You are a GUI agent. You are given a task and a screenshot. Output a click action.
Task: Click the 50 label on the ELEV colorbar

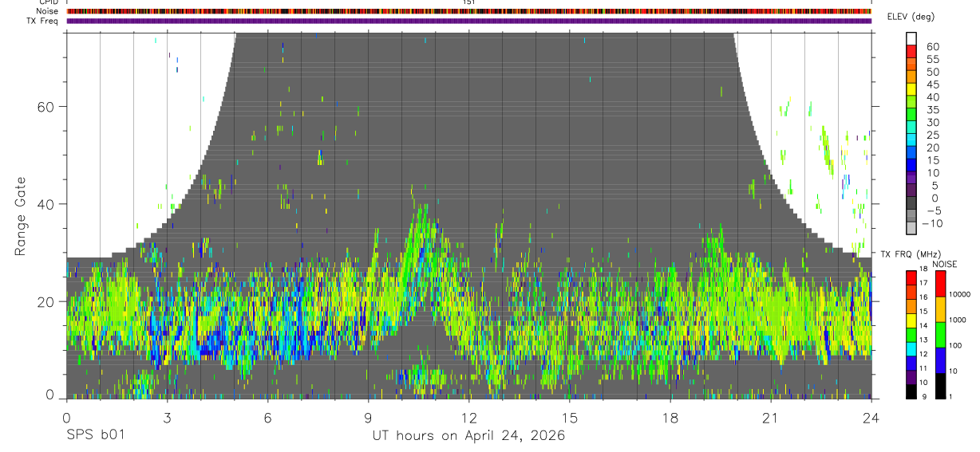point(932,73)
